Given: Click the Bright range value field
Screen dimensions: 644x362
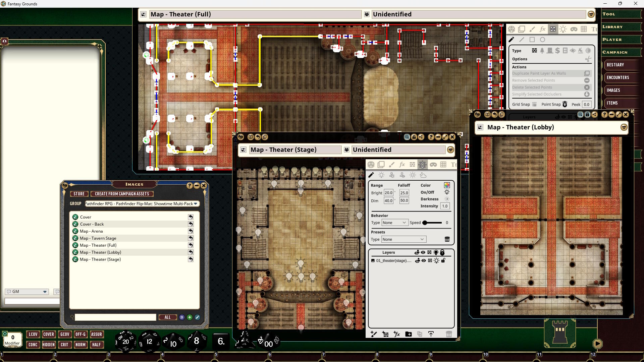Looking at the screenshot, I should [x=388, y=193].
